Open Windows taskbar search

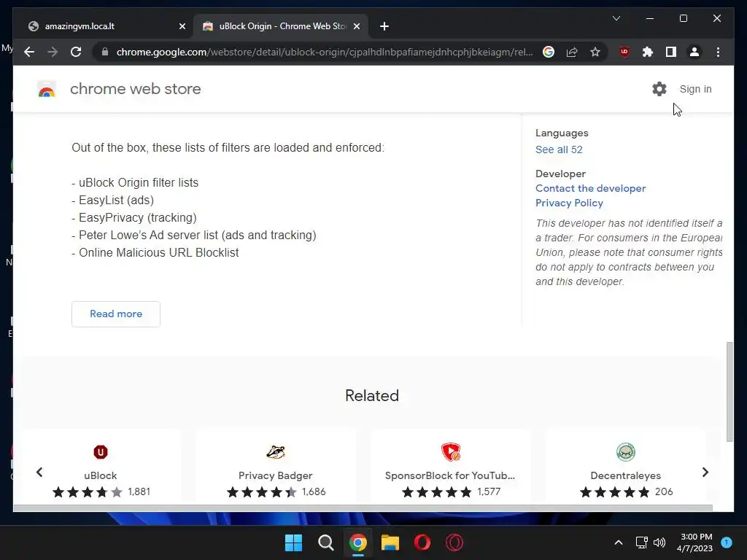(326, 542)
